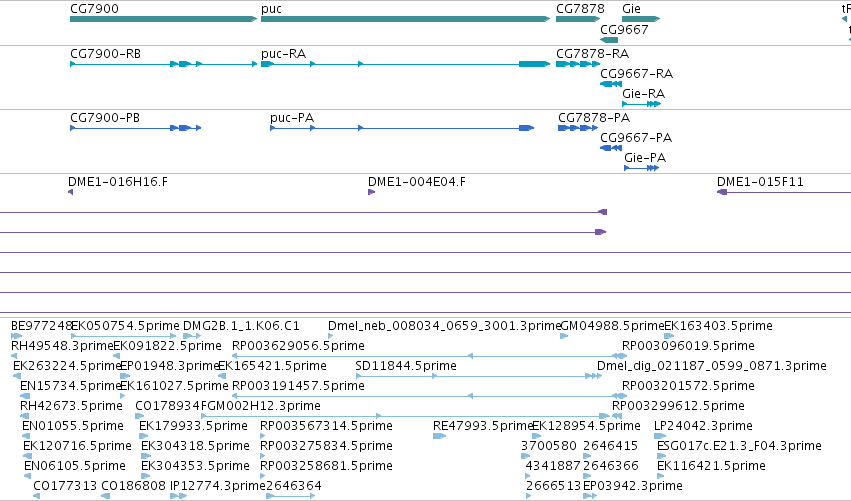
Task: Click the ESG017c.E21.3_F04.3prime label
Action: click(739, 446)
